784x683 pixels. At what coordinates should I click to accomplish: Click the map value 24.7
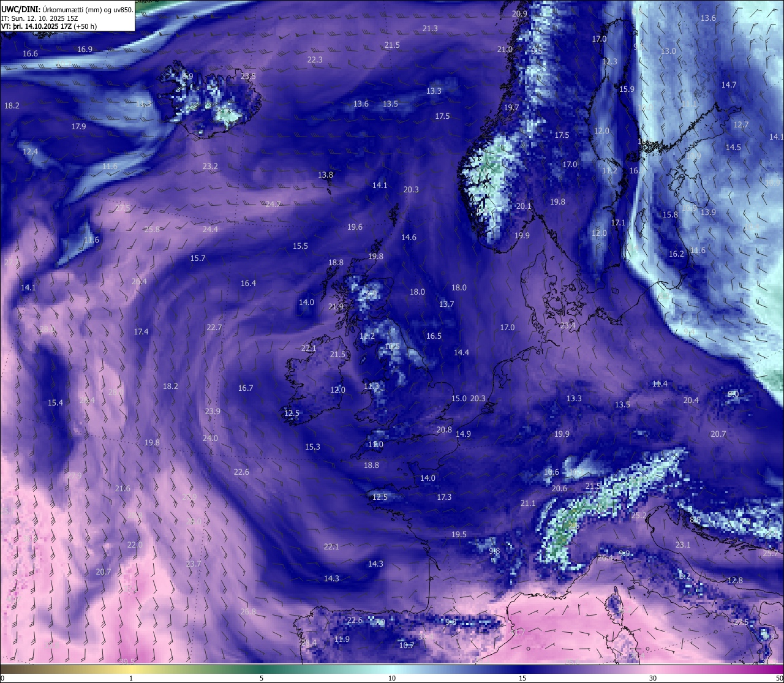(273, 205)
